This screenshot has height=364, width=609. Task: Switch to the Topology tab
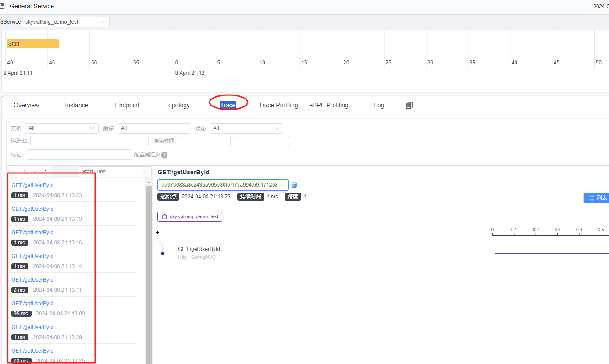point(177,105)
